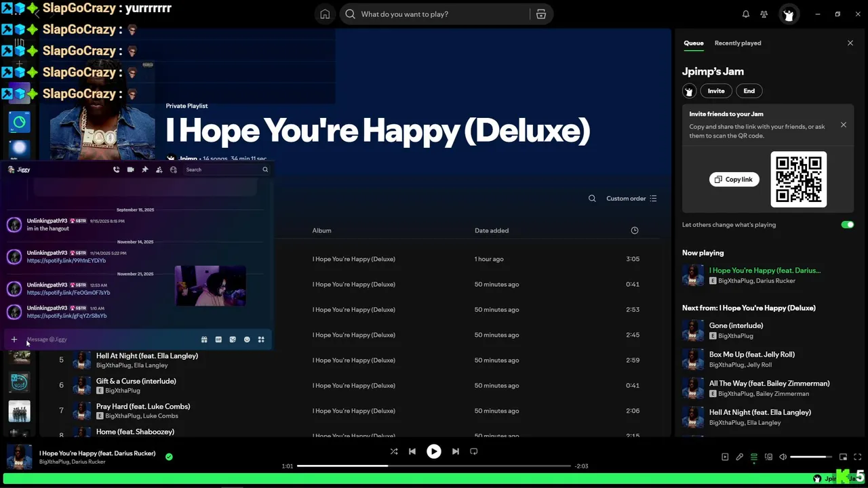Skip to the next track
The height and width of the screenshot is (488, 868).
456,451
